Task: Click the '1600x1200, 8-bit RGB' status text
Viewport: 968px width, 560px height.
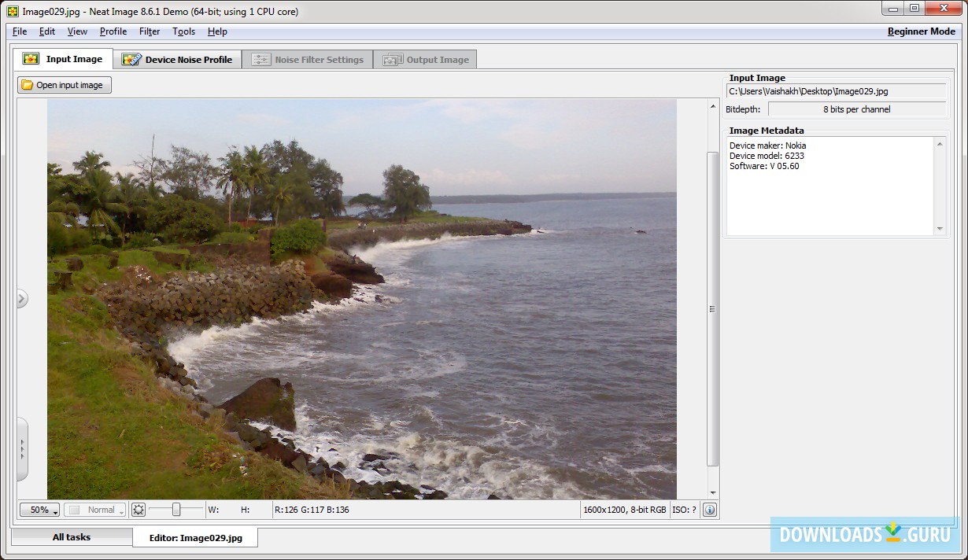Action: pos(625,510)
